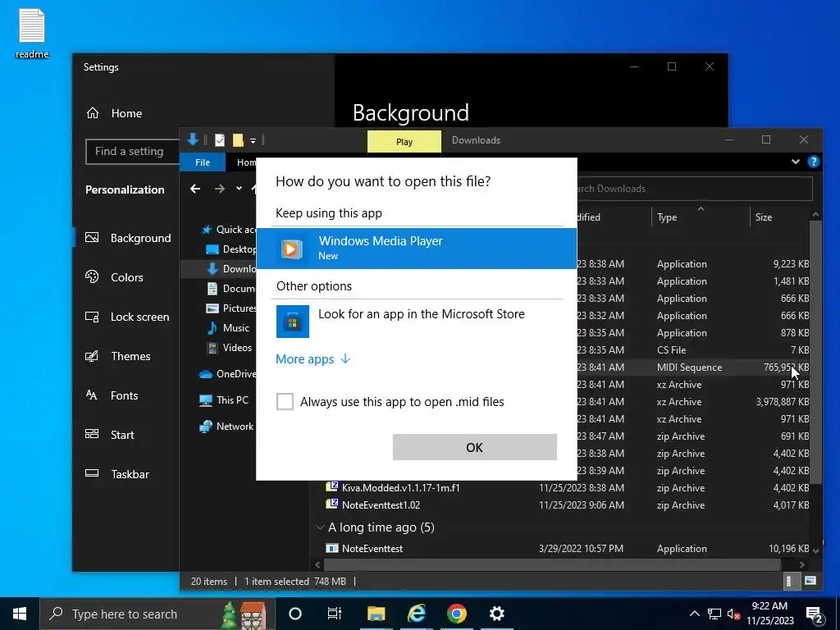The height and width of the screenshot is (630, 840).
Task: Click taskbar search box
Action: pos(157,614)
